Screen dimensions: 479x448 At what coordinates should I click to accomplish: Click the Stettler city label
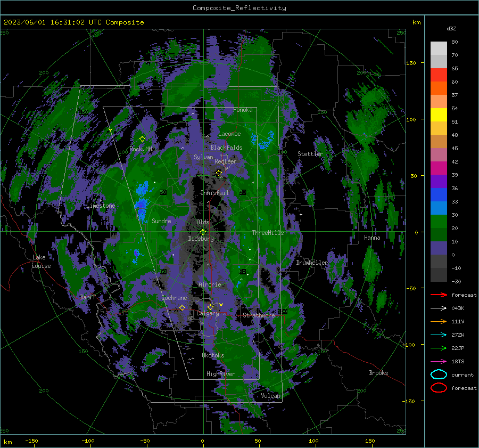310,154
